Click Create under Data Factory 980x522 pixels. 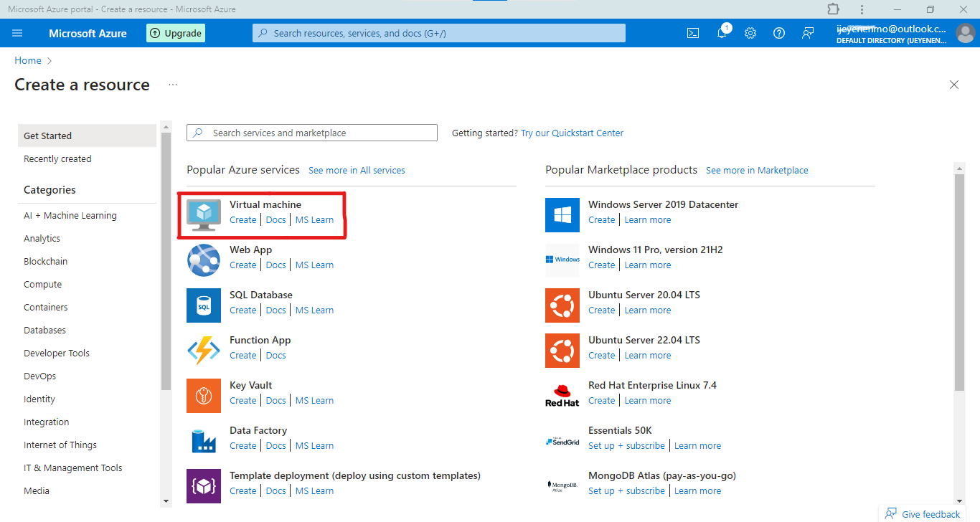243,446
